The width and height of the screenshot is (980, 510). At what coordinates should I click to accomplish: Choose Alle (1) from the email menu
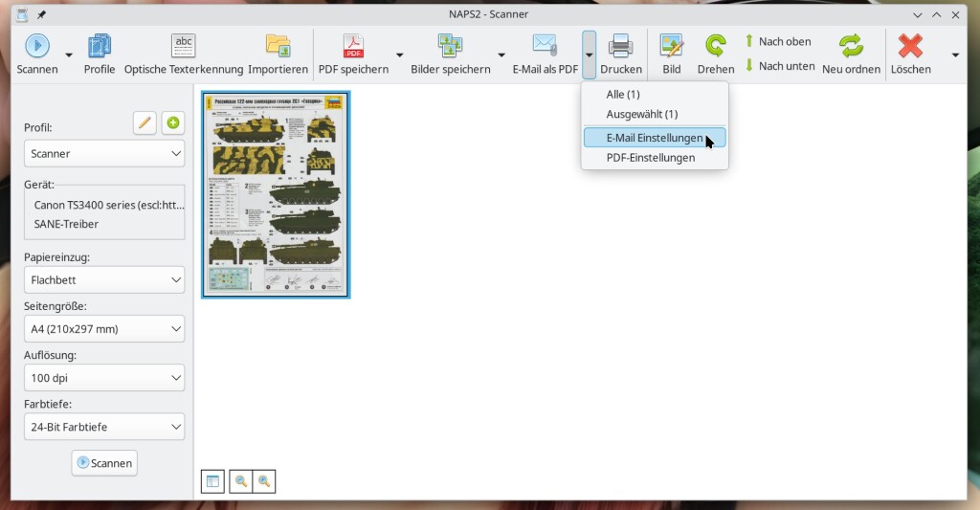(x=655, y=95)
